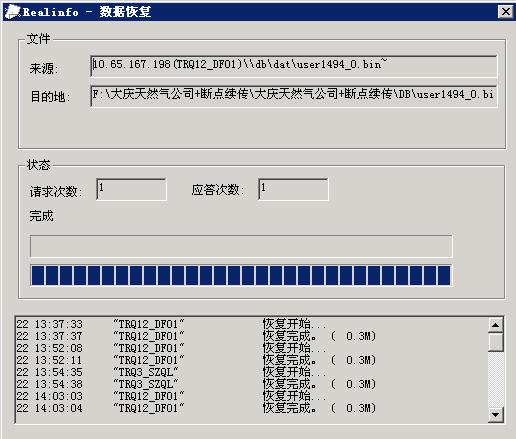516x439 pixels.
Task: Click the Realinfo app icon in title bar
Action: [13, 12]
